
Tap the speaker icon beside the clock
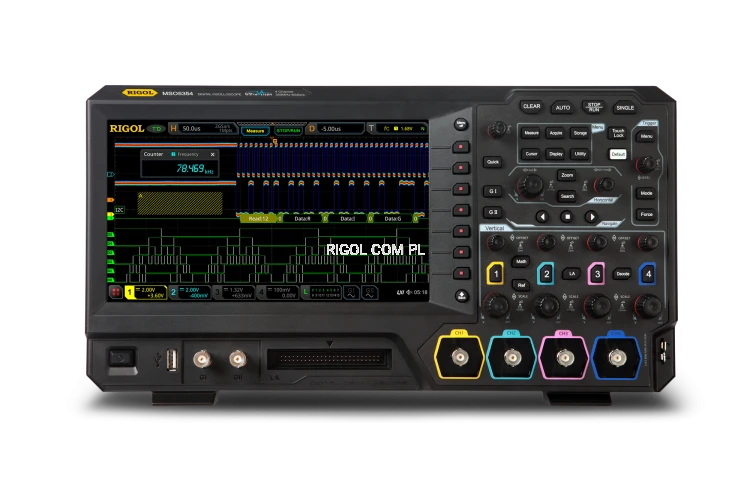pyautogui.click(x=409, y=292)
